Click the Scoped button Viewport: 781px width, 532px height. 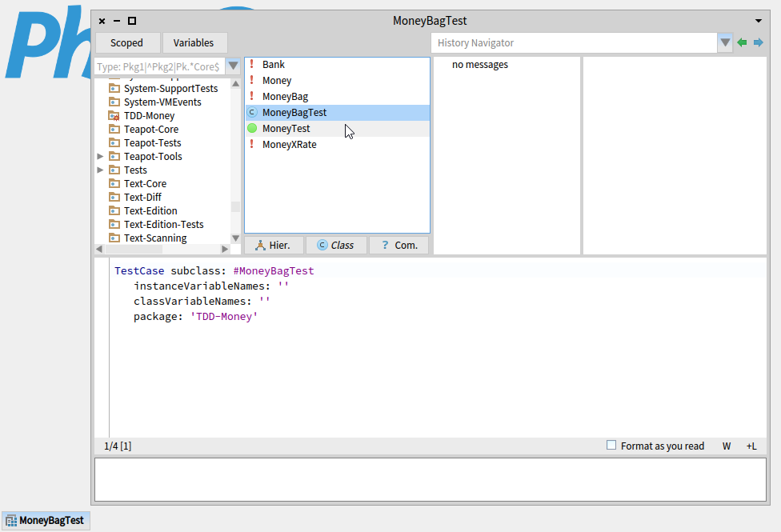click(127, 43)
